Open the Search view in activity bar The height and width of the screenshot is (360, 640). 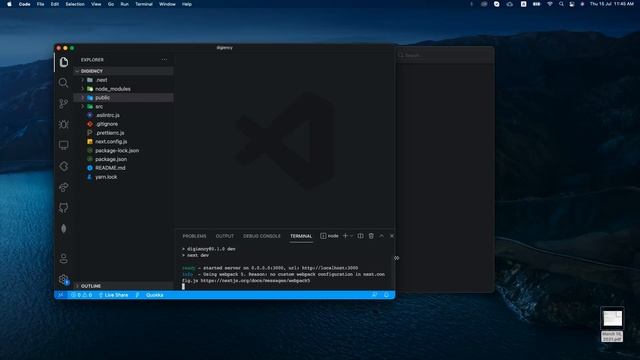coord(64,83)
